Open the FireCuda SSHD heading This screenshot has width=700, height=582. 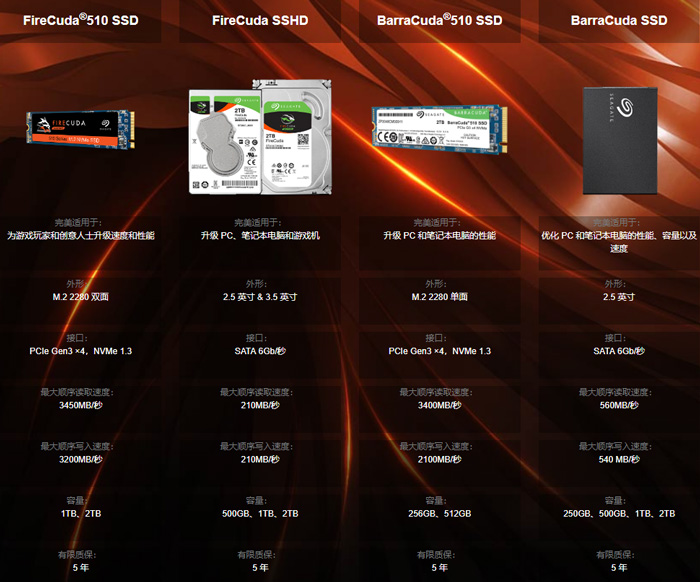click(260, 21)
